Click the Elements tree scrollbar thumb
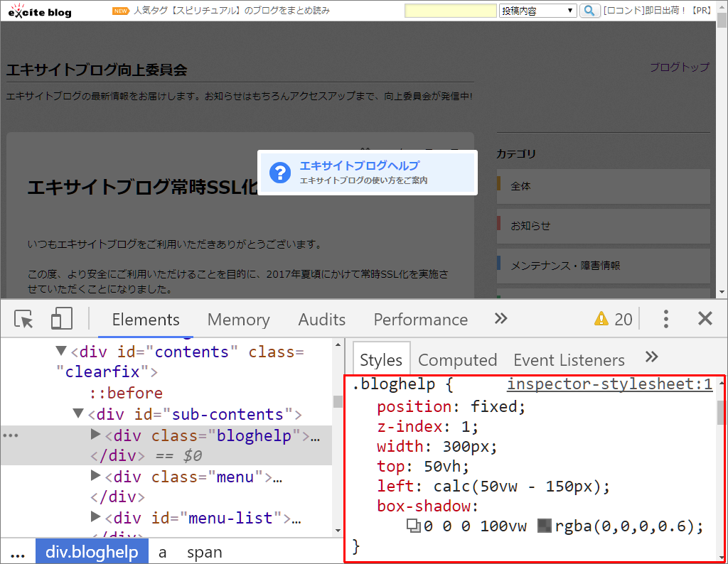The image size is (728, 564). (x=338, y=401)
